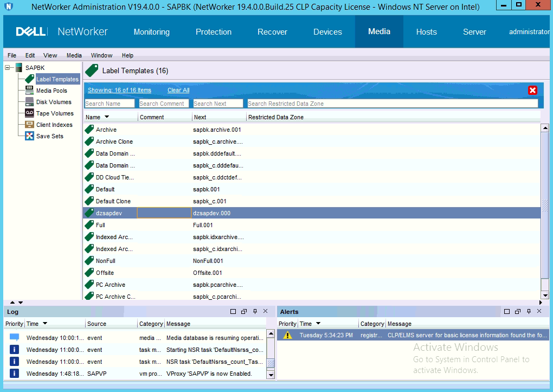Click the Archive label template tag icon

point(89,130)
